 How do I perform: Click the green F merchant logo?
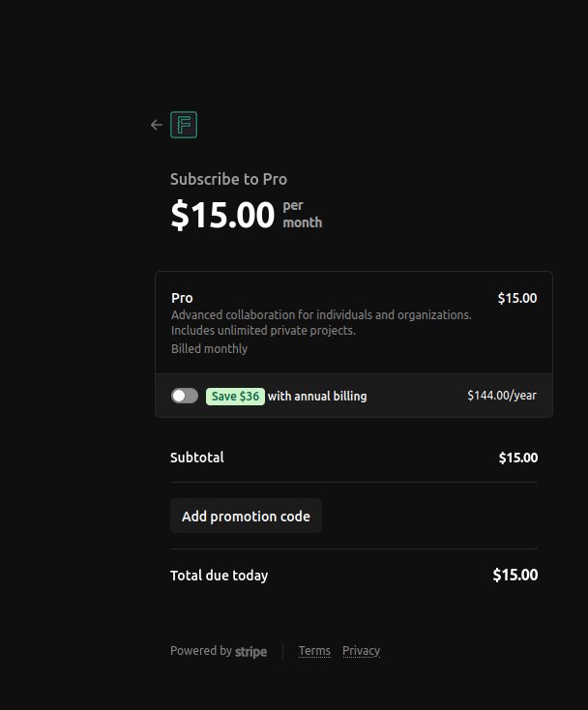pyautogui.click(x=184, y=125)
